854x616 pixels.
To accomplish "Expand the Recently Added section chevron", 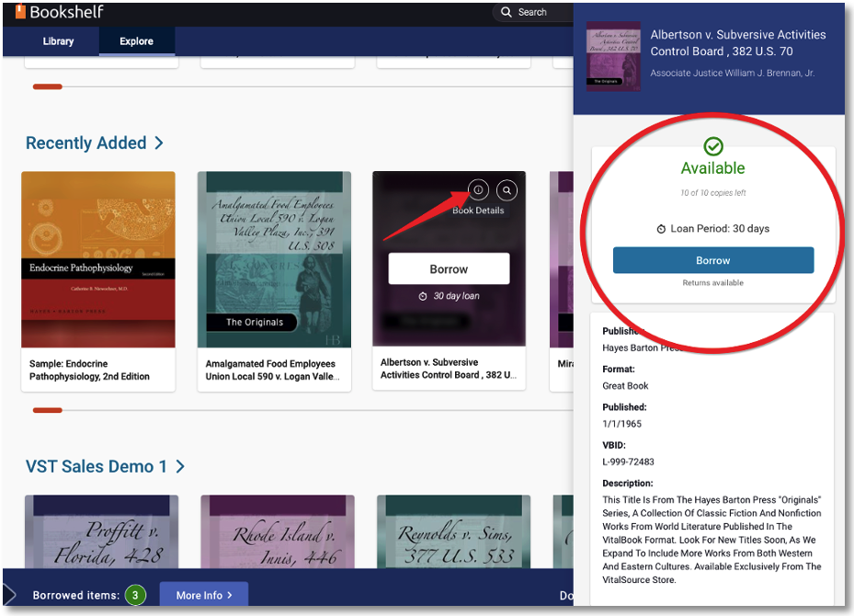I will click(x=159, y=143).
